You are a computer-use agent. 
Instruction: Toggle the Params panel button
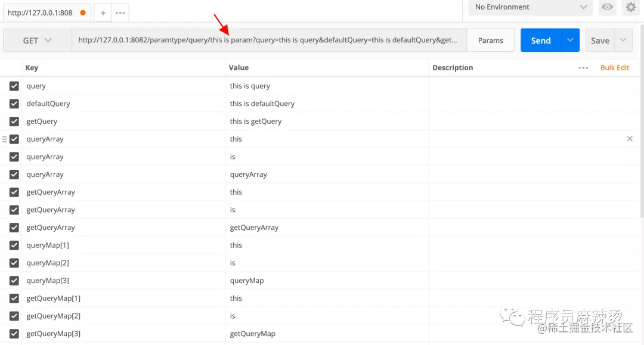tap(490, 40)
